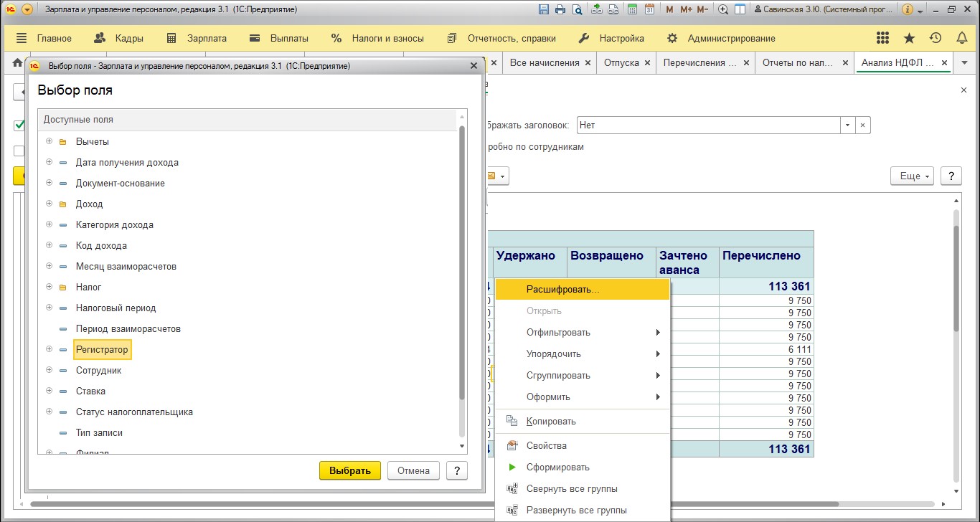This screenshot has height=522, width=980.
Task: Open the open-tabs list dropdown arrow
Action: click(964, 63)
